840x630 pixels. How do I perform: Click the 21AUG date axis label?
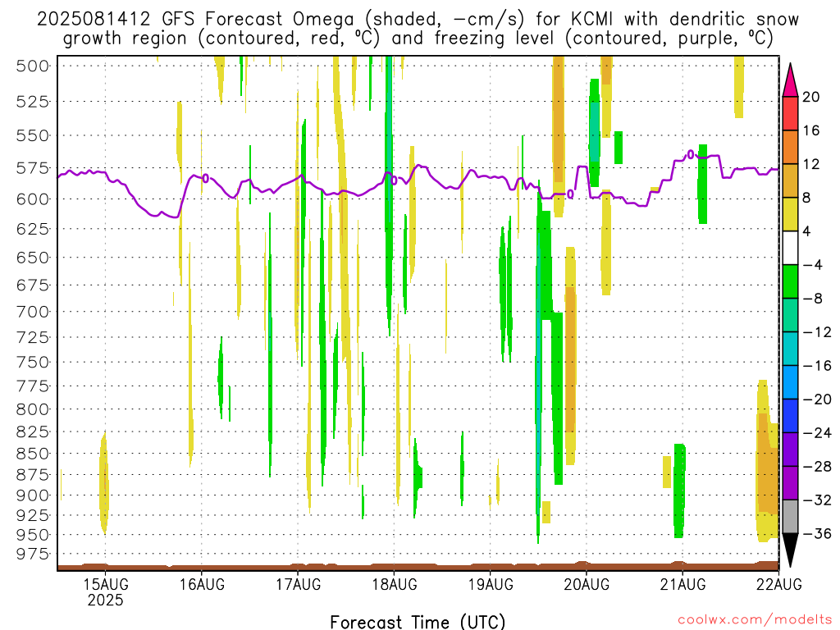tap(682, 584)
